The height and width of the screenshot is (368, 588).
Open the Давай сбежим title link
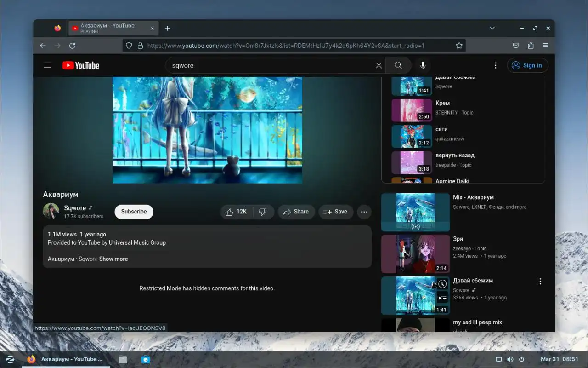(x=473, y=281)
